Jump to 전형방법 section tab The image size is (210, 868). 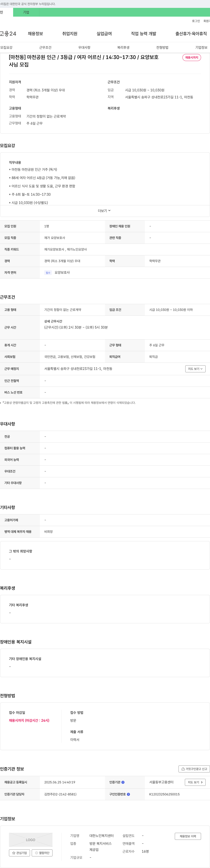click(162, 47)
